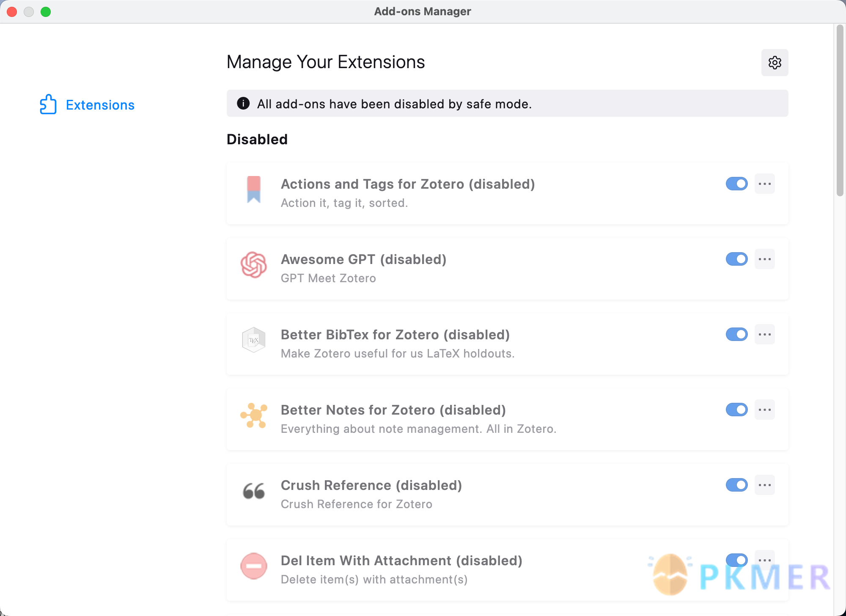The image size is (846, 616).
Task: Toggle the Better Notes for Zotero switch
Action: tap(736, 410)
